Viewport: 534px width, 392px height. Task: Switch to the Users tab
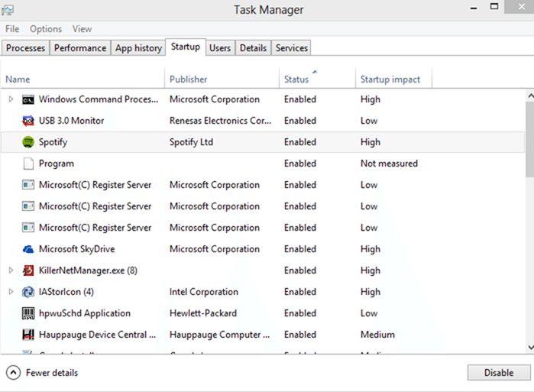220,48
